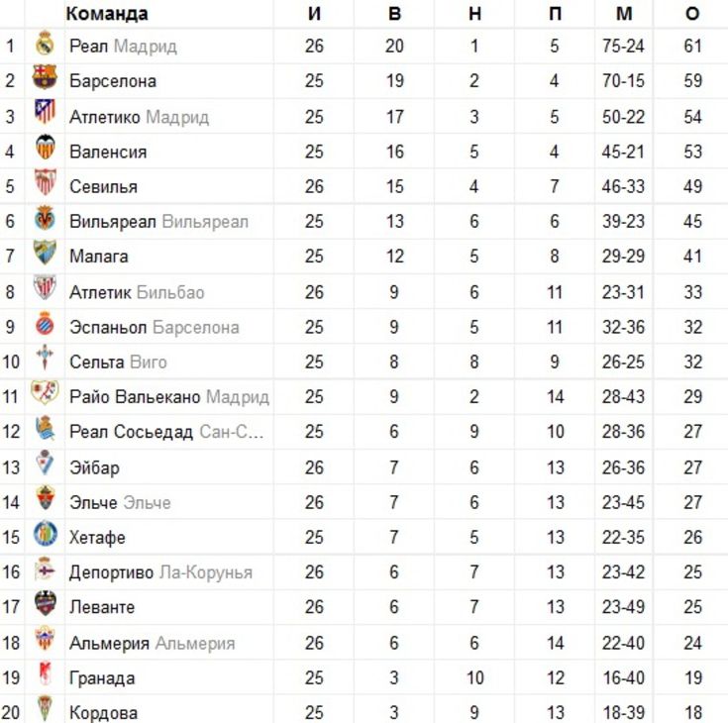Sort by the Команда column header
The image size is (728, 723).
pos(107,14)
